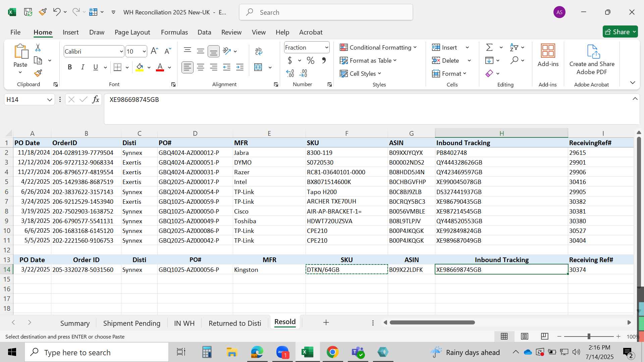Click the zoom slider handle

[x=589, y=336]
